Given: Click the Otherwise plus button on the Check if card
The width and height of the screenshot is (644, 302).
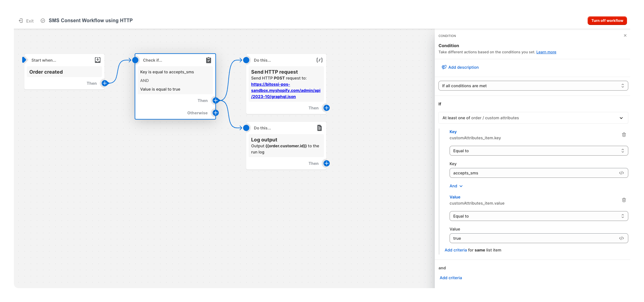Looking at the screenshot, I should tap(215, 113).
